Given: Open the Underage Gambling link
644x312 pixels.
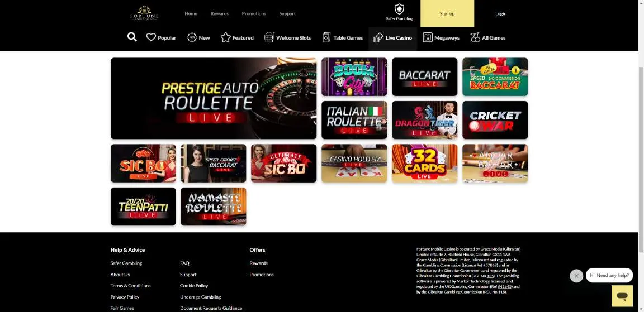Looking at the screenshot, I should [201, 297].
